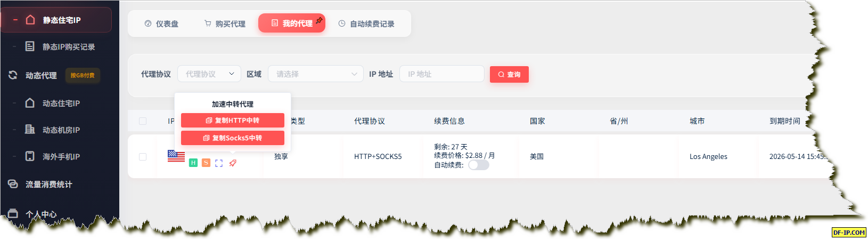Switch to the 自动续费记录 tab
868x239 pixels.
366,23
